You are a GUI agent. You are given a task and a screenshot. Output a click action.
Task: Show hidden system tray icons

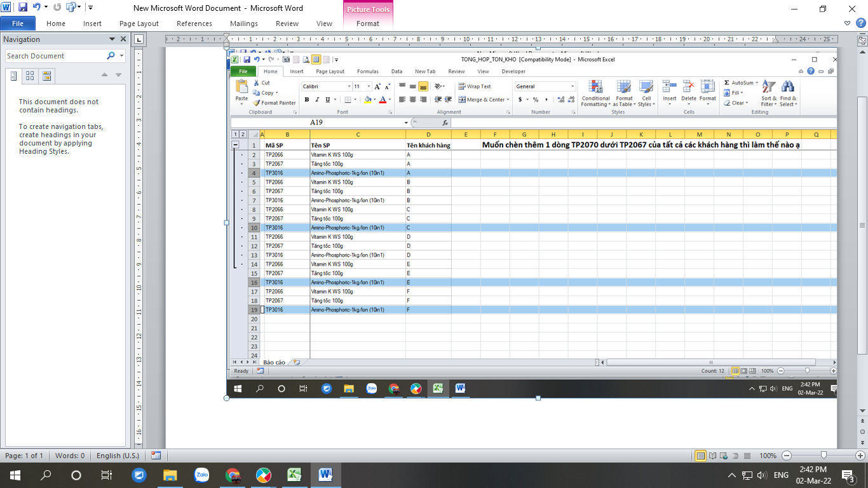point(732,475)
